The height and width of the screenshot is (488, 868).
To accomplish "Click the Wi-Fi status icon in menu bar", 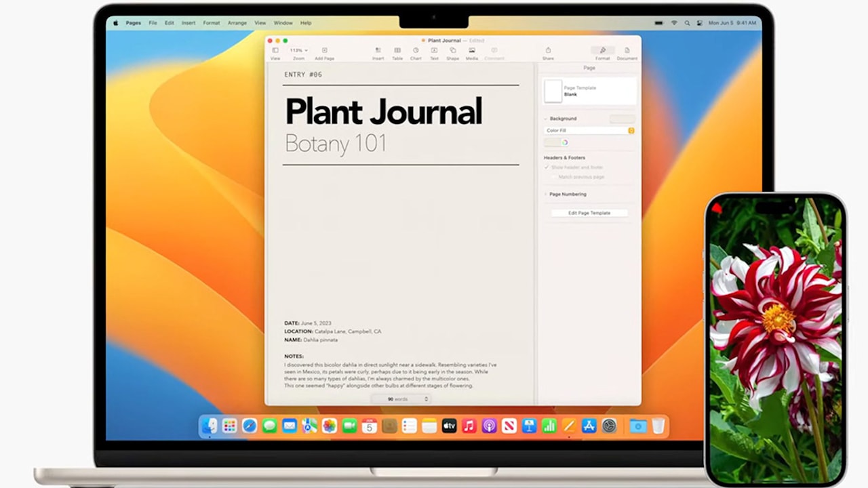I will pyautogui.click(x=675, y=22).
